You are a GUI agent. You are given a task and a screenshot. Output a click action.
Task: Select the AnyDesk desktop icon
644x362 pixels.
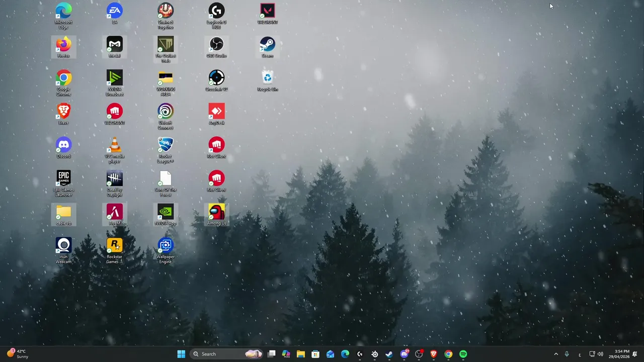point(217,114)
